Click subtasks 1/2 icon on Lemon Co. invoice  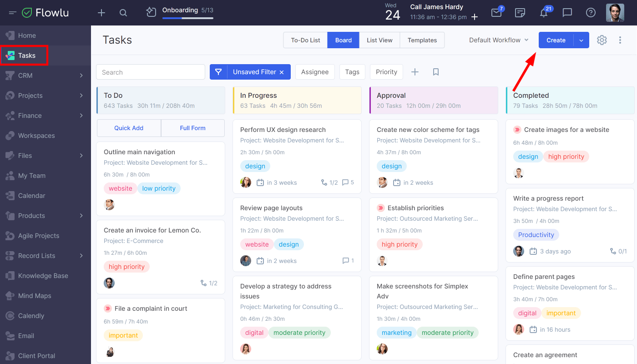point(203,283)
